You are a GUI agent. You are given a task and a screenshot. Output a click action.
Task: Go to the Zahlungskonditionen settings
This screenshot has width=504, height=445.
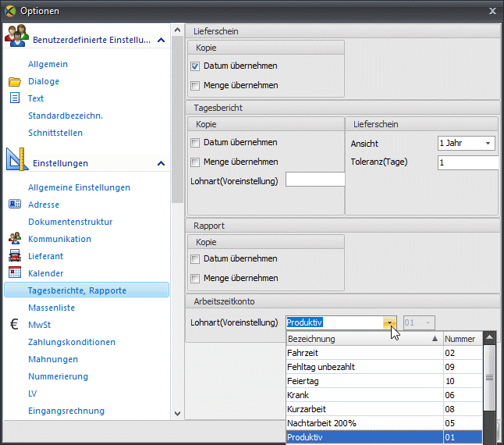(72, 342)
